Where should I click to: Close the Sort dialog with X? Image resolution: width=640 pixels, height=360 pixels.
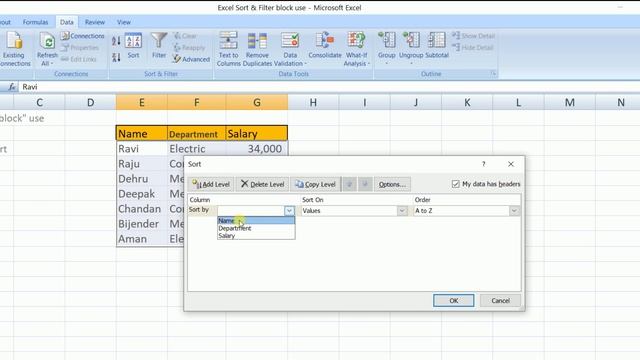[x=511, y=164]
